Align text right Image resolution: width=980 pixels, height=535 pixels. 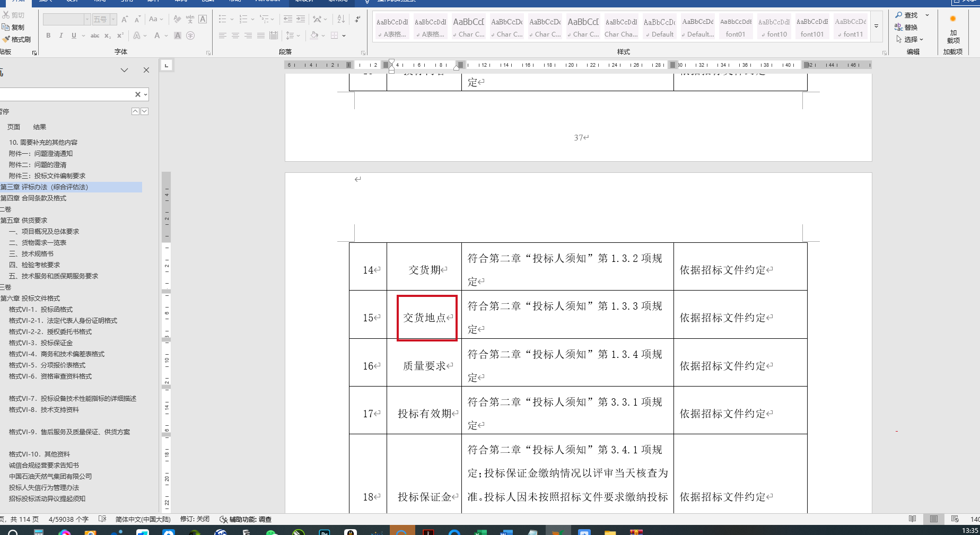(x=248, y=36)
